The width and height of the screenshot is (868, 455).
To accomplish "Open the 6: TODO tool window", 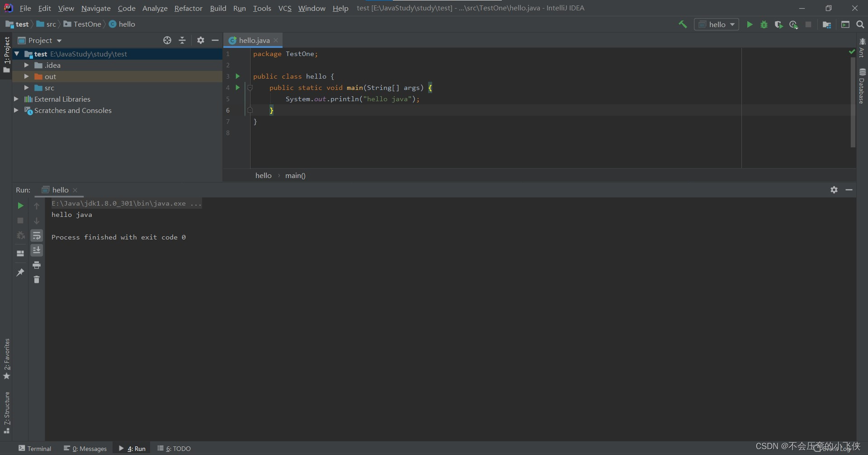I will 174,448.
